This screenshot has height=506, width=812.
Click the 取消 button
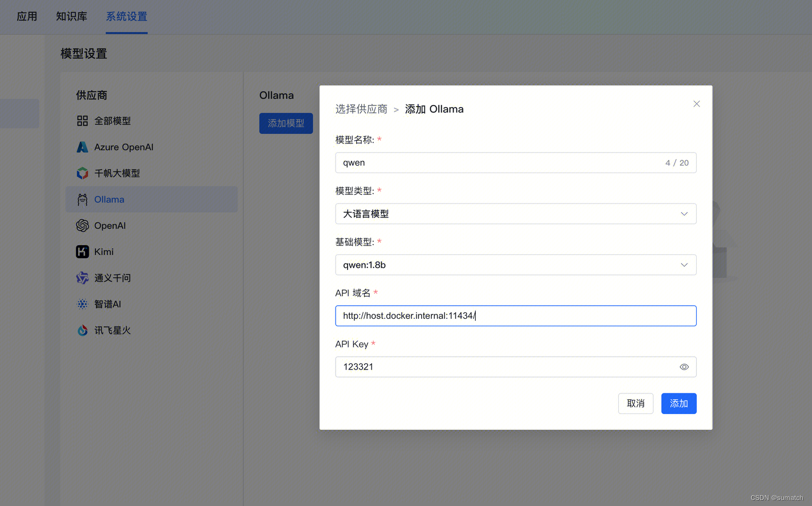[636, 404]
